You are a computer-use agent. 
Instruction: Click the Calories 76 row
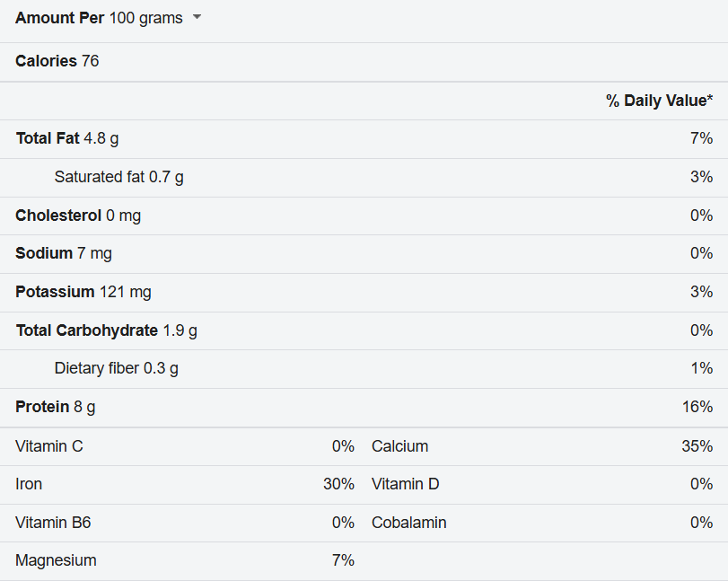364,61
